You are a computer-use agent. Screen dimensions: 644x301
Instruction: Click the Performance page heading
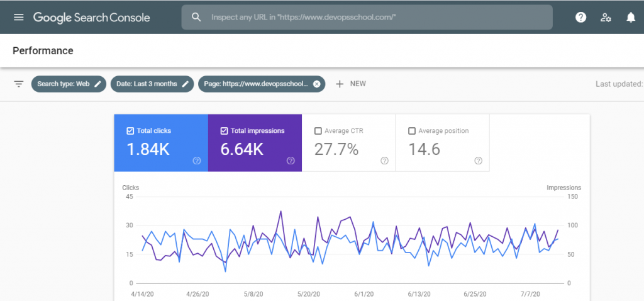(43, 51)
